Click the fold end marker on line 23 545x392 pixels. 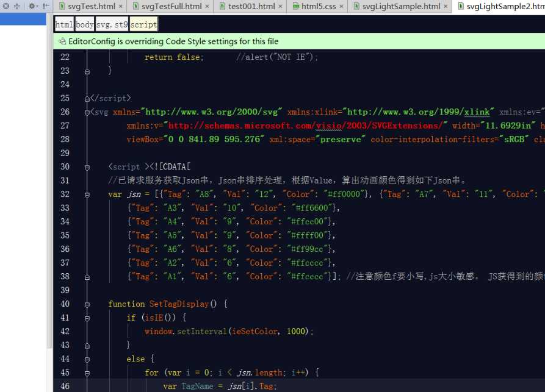[x=87, y=71]
